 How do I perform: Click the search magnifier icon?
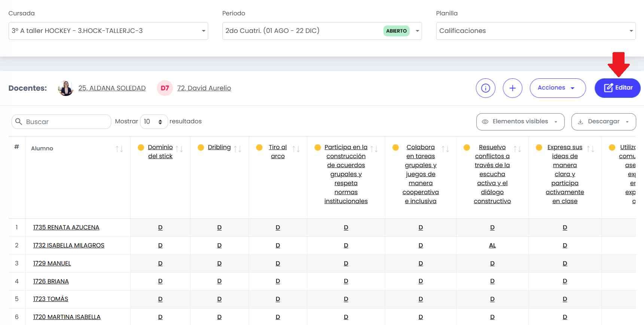(x=19, y=121)
